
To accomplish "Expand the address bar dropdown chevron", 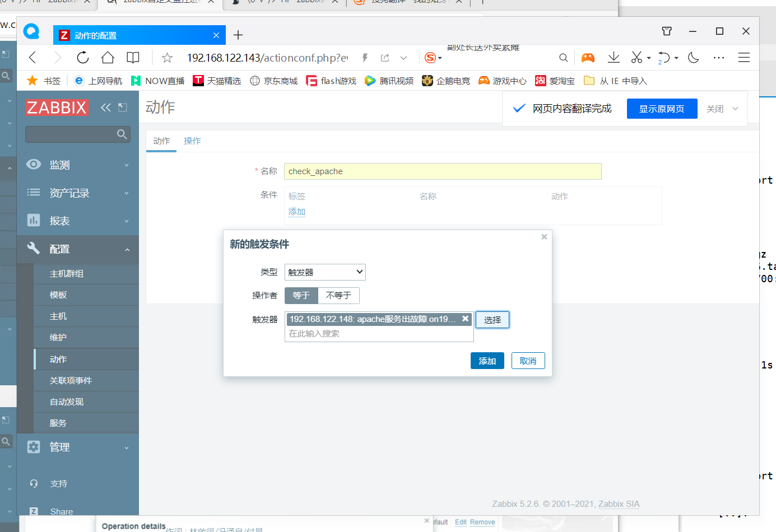I will click(x=403, y=58).
